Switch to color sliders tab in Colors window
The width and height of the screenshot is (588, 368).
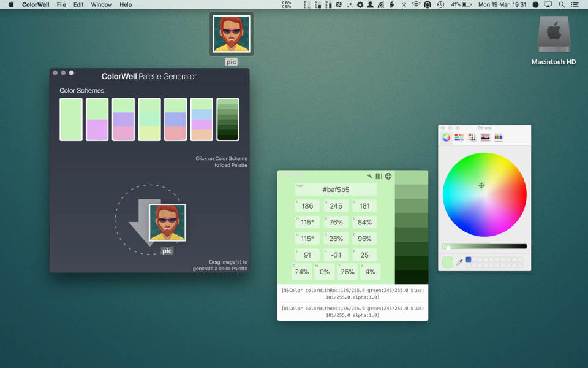(x=459, y=137)
